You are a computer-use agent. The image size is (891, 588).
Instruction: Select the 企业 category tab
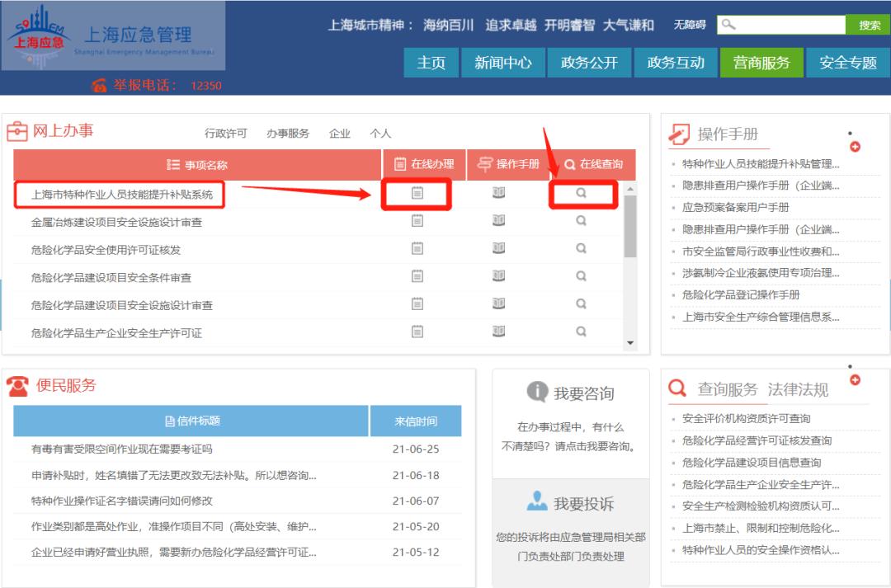coord(340,134)
